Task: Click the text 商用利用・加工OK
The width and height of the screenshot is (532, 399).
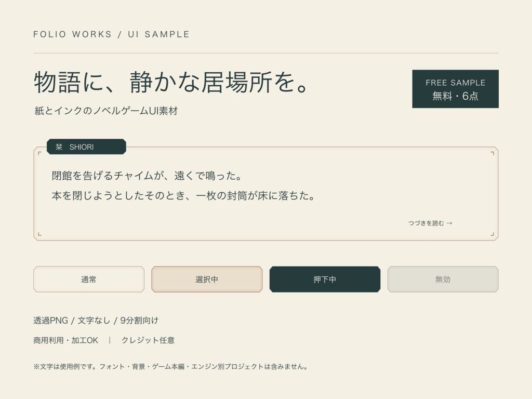Action: pos(66,340)
